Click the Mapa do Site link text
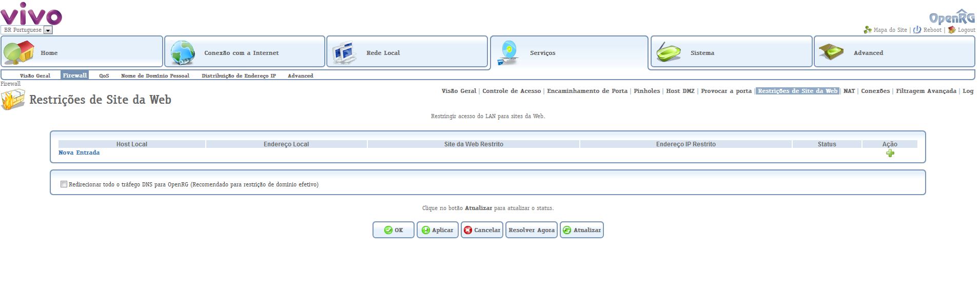Screen dimensions: 980x285 [890, 30]
